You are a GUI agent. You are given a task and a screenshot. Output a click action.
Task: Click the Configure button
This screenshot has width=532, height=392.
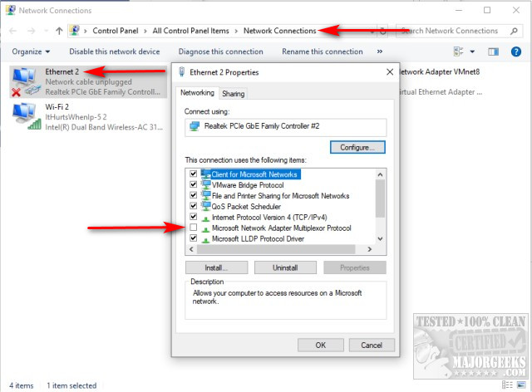tap(357, 148)
